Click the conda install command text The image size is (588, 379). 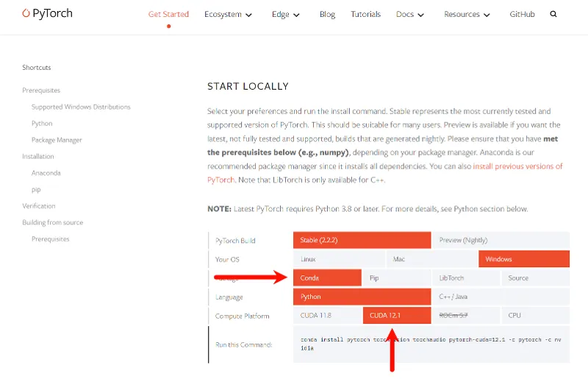coord(426,344)
